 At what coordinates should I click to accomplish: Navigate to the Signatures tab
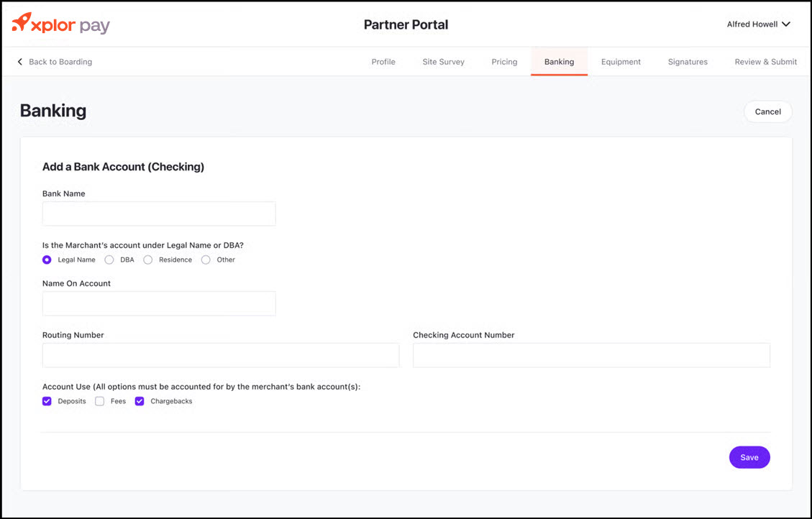click(688, 62)
